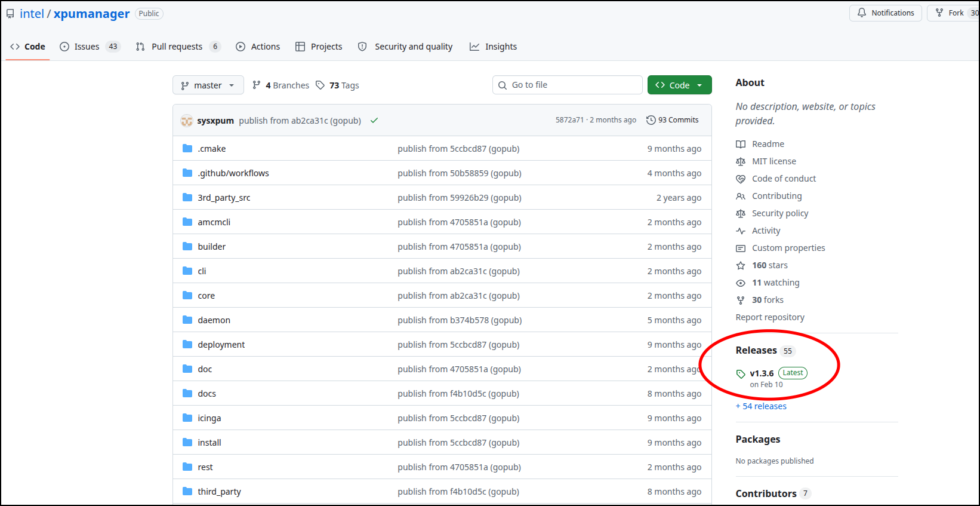Click the green commit status checkmark
This screenshot has height=506, width=980.
click(x=374, y=121)
